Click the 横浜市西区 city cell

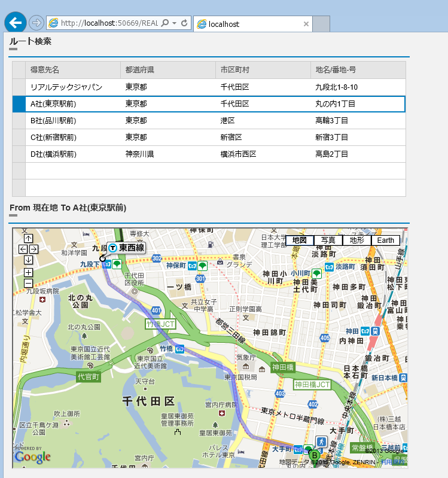click(263, 154)
